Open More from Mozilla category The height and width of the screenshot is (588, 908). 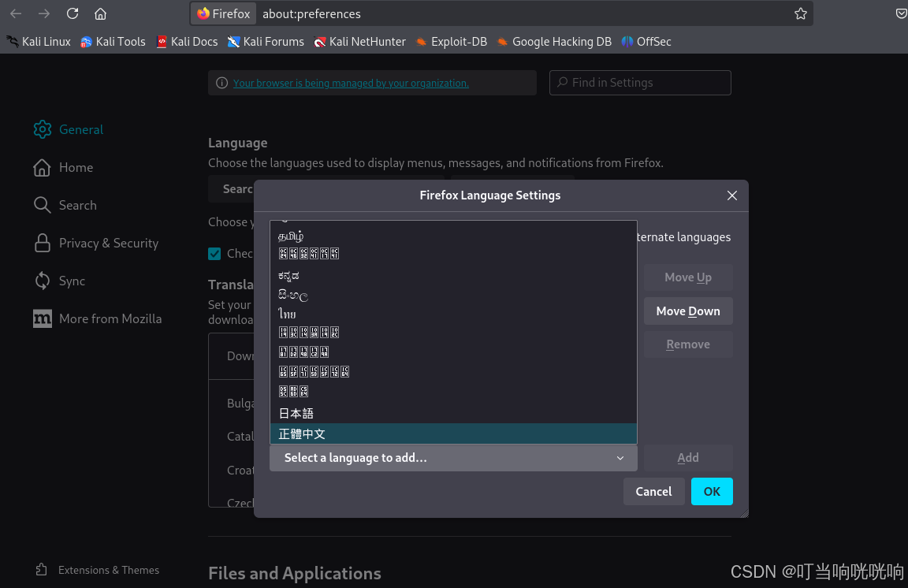[97, 318]
